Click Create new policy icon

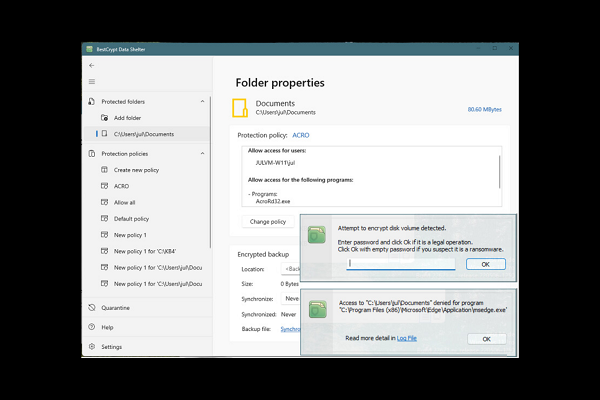(103, 170)
